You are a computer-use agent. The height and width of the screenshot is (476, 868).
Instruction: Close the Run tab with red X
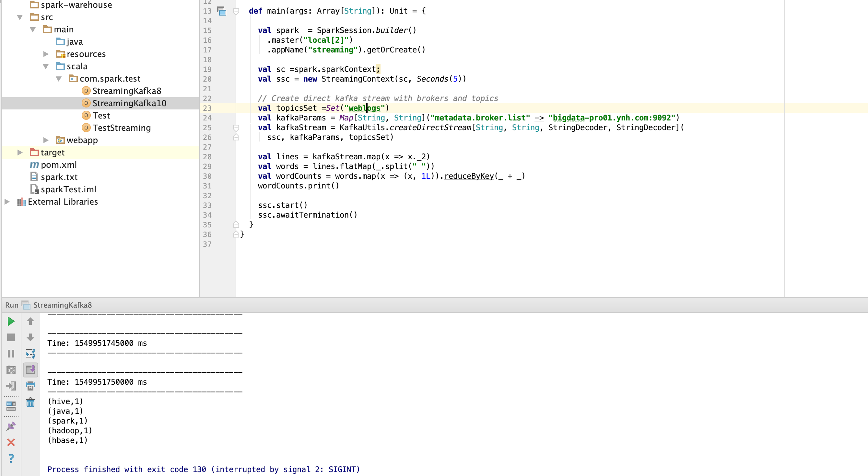coord(11,442)
